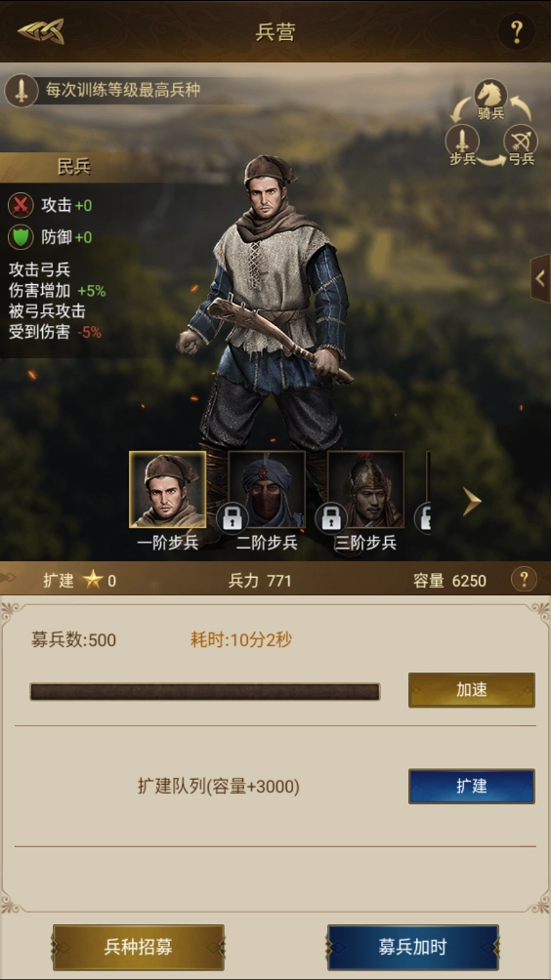This screenshot has width=551, height=980.
Task: Expand the side panel chevron
Action: (x=541, y=278)
